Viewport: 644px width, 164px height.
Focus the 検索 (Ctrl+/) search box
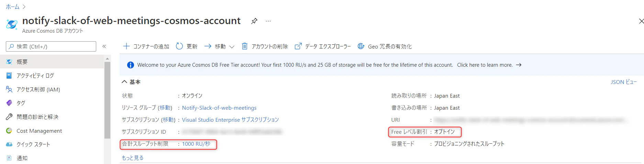tap(51, 46)
